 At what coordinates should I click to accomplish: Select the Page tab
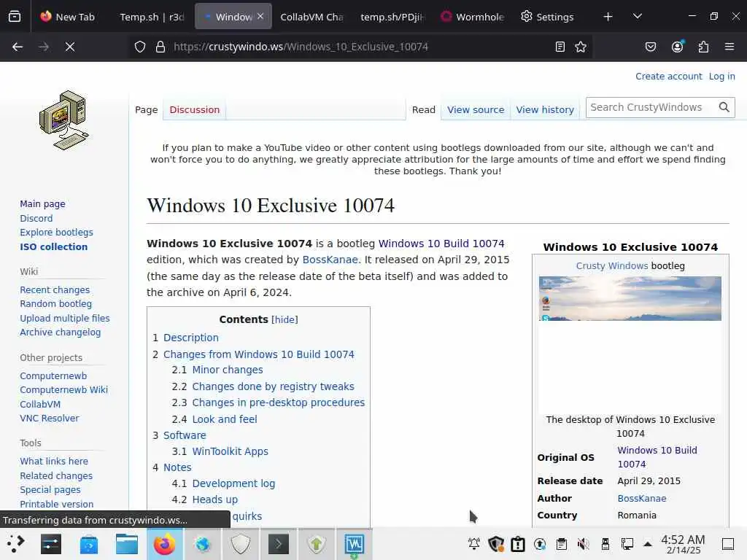point(146,110)
